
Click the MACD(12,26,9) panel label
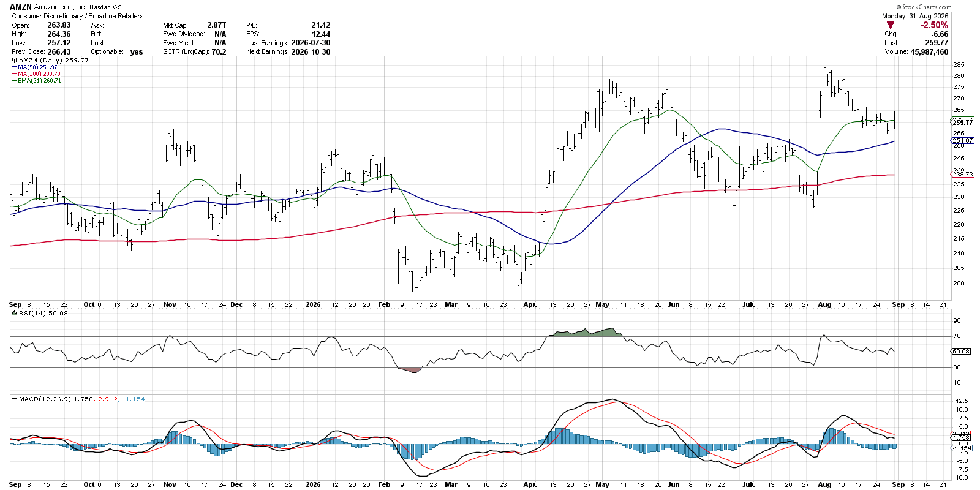point(44,399)
